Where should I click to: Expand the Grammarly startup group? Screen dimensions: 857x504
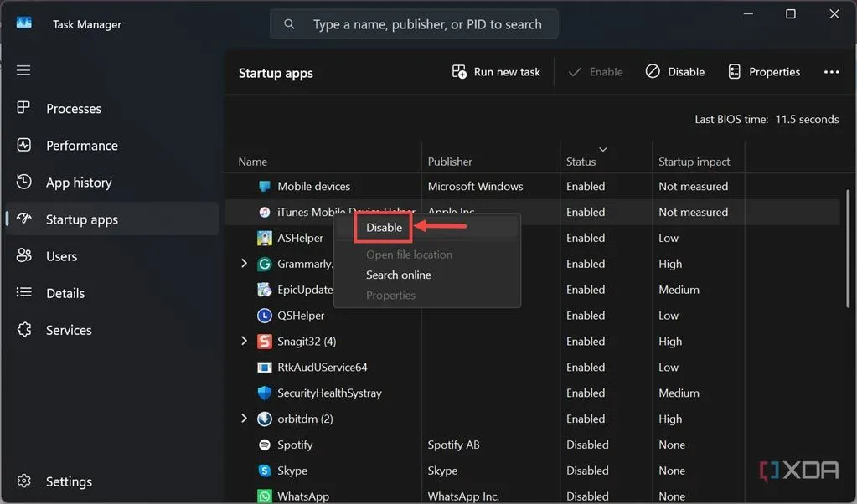point(244,264)
